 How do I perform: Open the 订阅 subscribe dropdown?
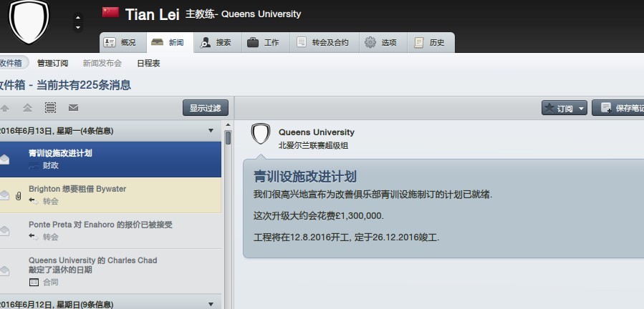click(x=564, y=109)
